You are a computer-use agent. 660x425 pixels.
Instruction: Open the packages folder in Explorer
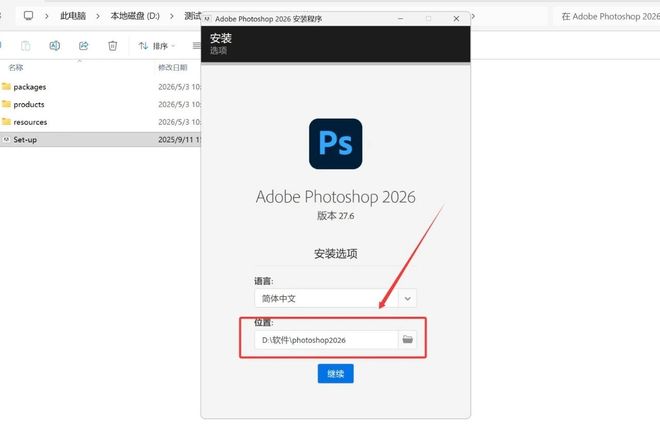(x=29, y=87)
